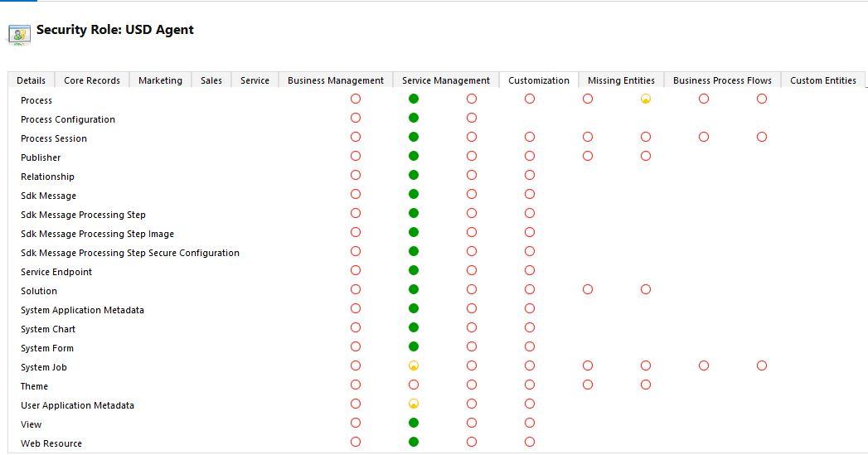Click the Sdk Message row label
This screenshot has height=455, width=868.
pyautogui.click(x=48, y=196)
